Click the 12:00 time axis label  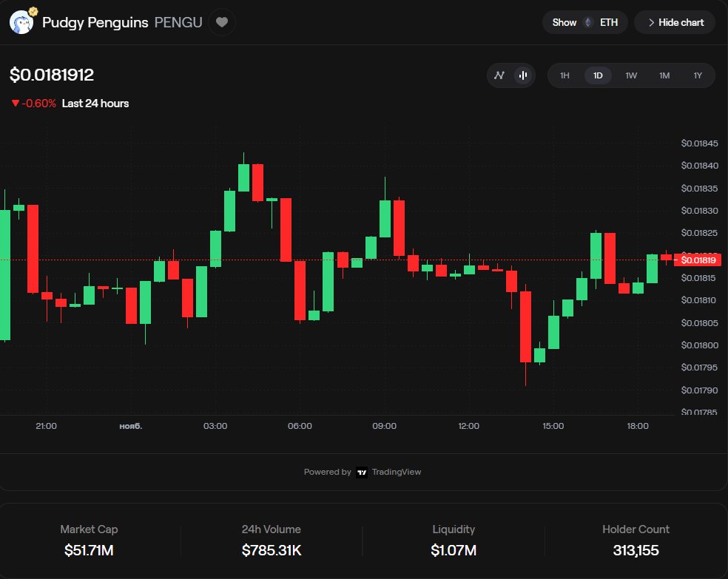pos(469,426)
